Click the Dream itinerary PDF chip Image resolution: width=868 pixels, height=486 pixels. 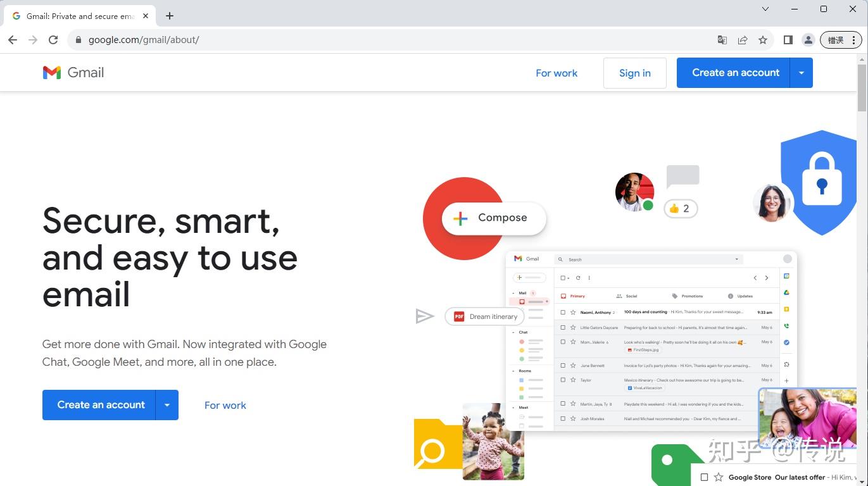coord(485,316)
